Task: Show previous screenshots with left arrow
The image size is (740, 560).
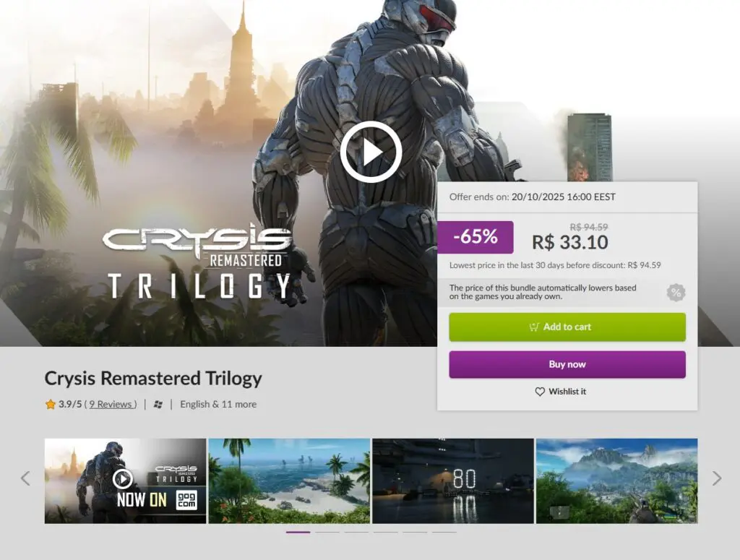Action: coord(25,478)
